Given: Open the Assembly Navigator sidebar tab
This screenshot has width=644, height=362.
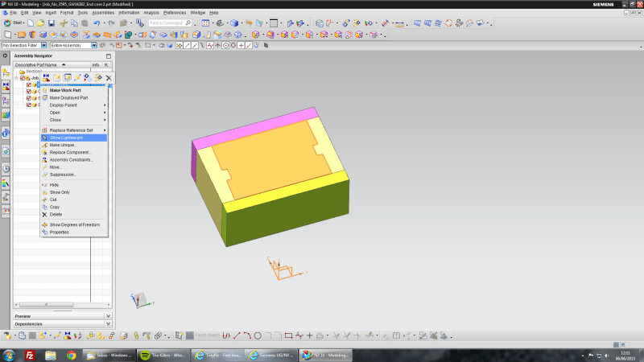Looking at the screenshot, I should pos(6,72).
